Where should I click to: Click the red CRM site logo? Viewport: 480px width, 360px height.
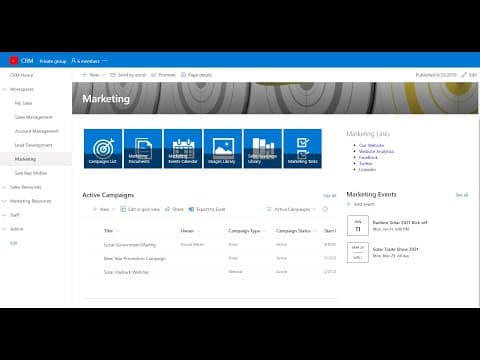pyautogui.click(x=14, y=61)
